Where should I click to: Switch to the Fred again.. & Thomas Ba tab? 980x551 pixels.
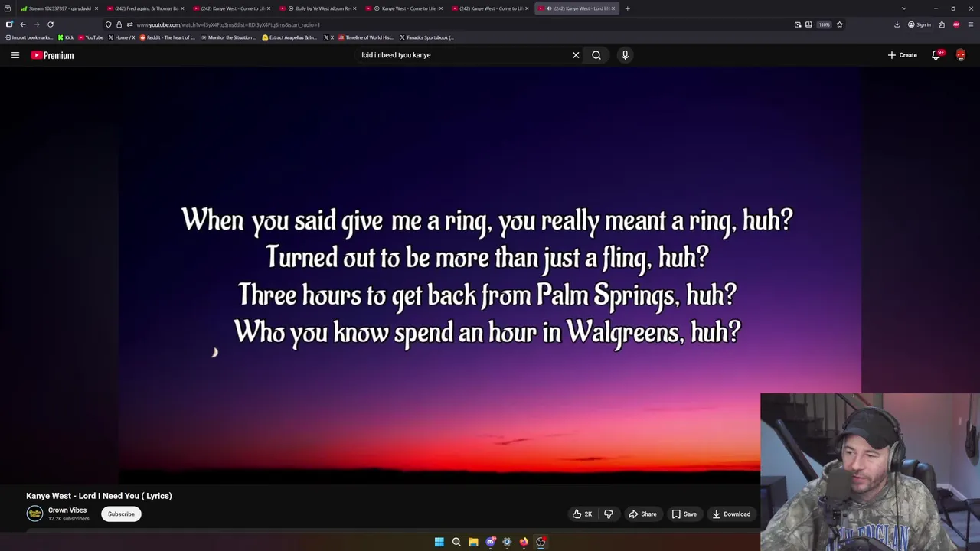[x=145, y=8]
